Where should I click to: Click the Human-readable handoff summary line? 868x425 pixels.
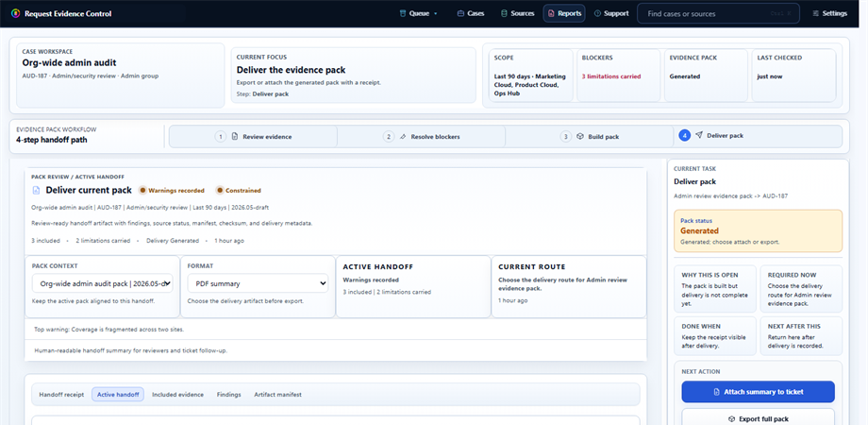(130, 350)
